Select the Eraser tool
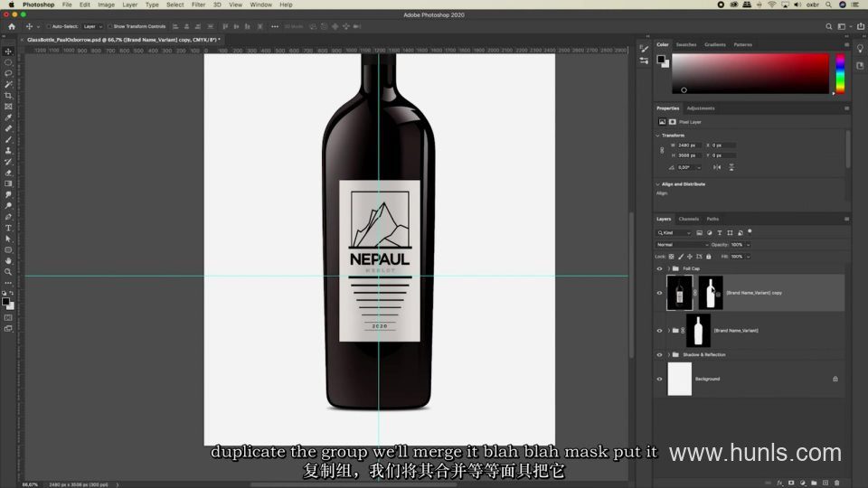Screen dimensions: 868x488 click(x=8, y=173)
